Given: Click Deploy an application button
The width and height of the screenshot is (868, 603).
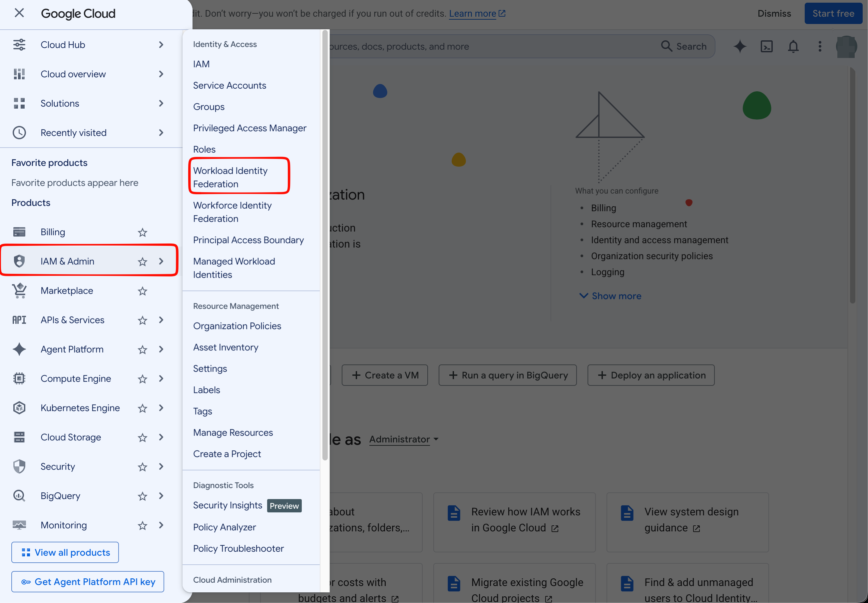Looking at the screenshot, I should click(651, 375).
